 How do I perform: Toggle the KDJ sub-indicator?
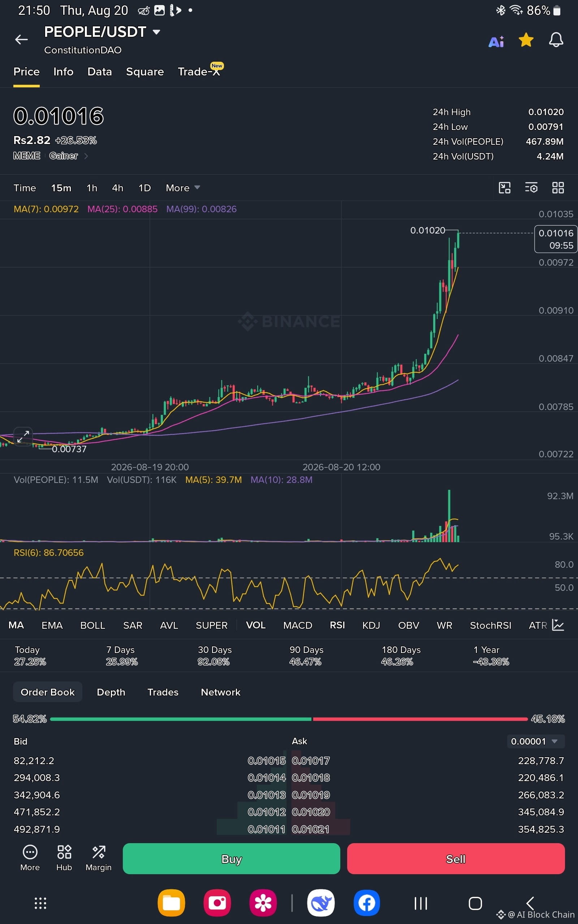click(x=371, y=625)
